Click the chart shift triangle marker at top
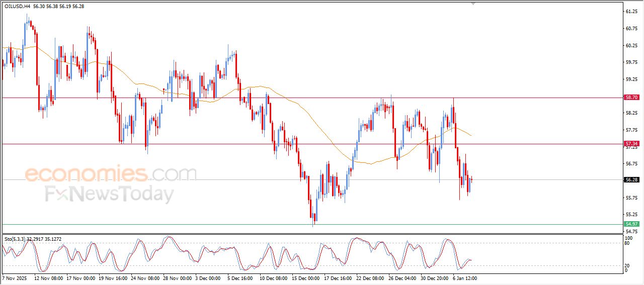Viewport: 644px width, 285px height. pos(472,4)
